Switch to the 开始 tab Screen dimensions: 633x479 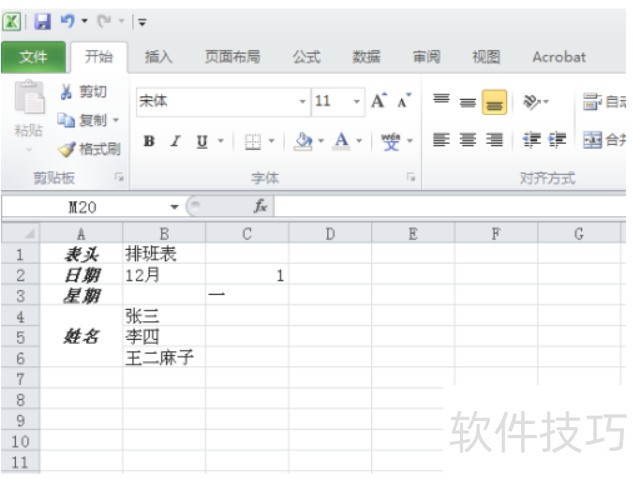click(x=99, y=57)
